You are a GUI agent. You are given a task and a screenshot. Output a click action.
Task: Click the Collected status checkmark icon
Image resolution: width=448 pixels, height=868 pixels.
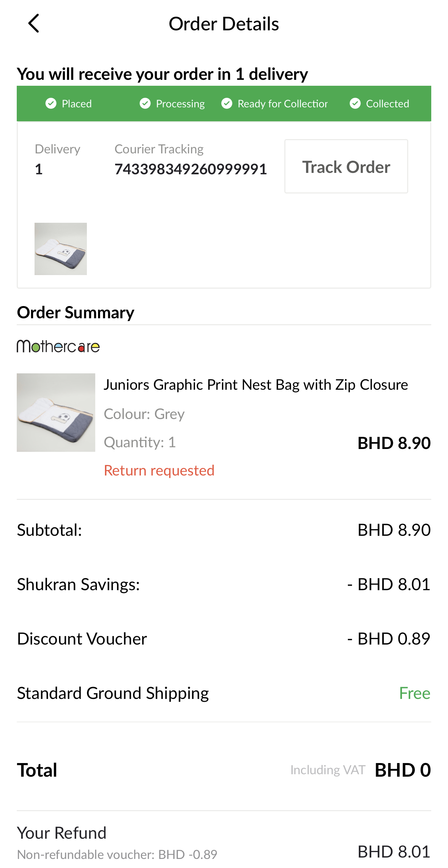(355, 104)
